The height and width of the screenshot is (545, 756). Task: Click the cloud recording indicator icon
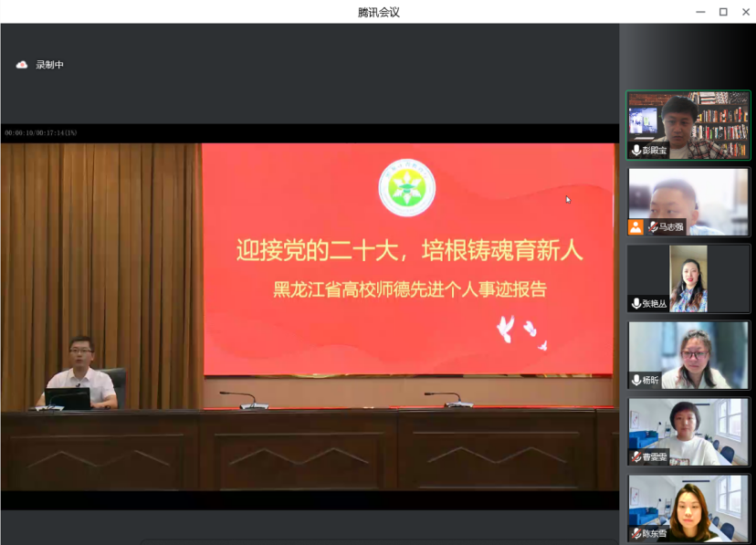pos(22,65)
